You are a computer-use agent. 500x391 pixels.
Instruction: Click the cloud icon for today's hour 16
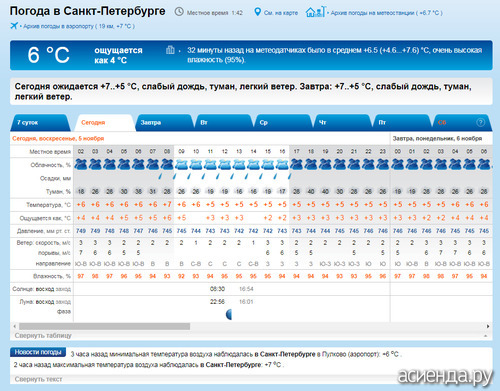point(282,164)
